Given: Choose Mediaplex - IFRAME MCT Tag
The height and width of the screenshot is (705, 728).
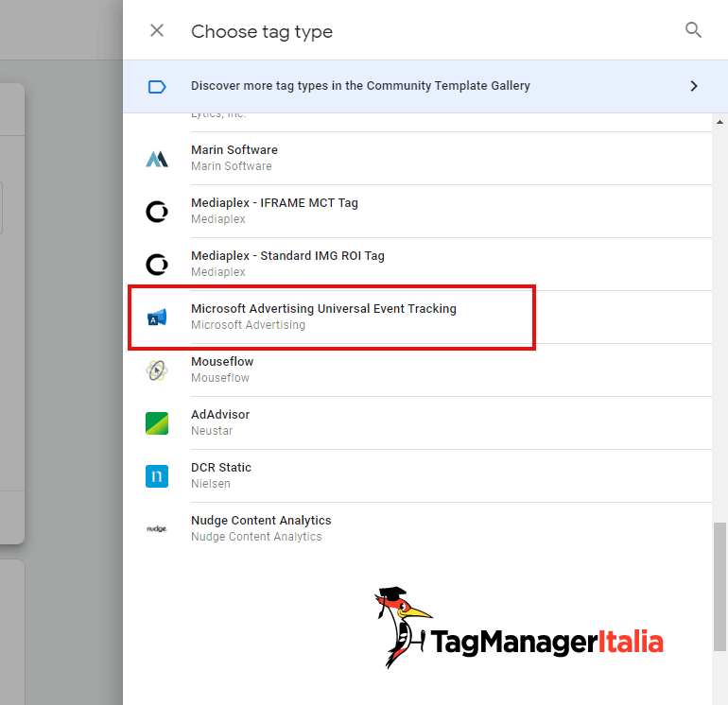Looking at the screenshot, I should click(x=417, y=211).
